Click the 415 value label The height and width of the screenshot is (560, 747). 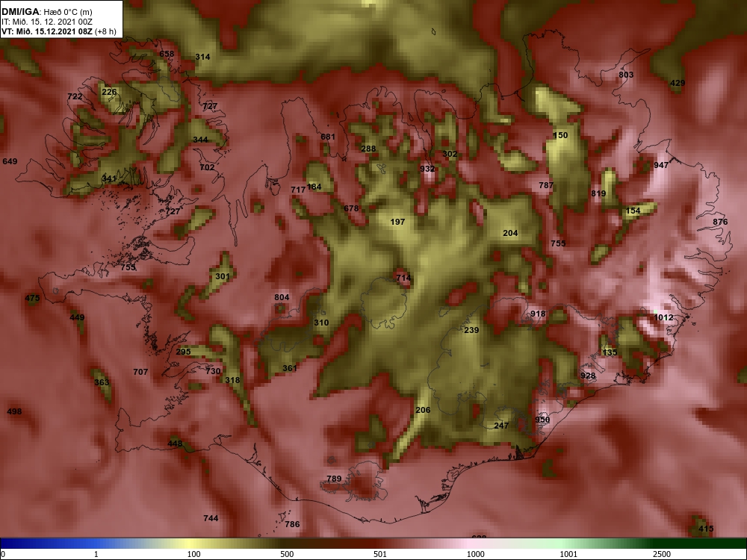[706, 529]
